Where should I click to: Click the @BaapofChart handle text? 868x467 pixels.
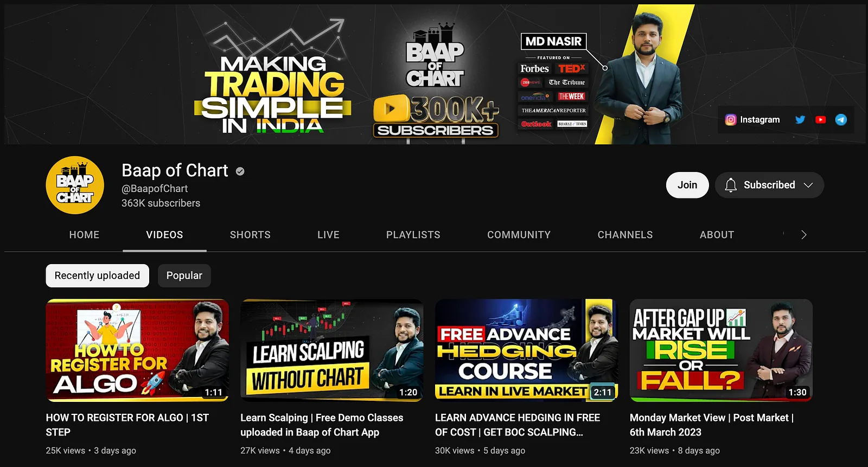(x=155, y=189)
